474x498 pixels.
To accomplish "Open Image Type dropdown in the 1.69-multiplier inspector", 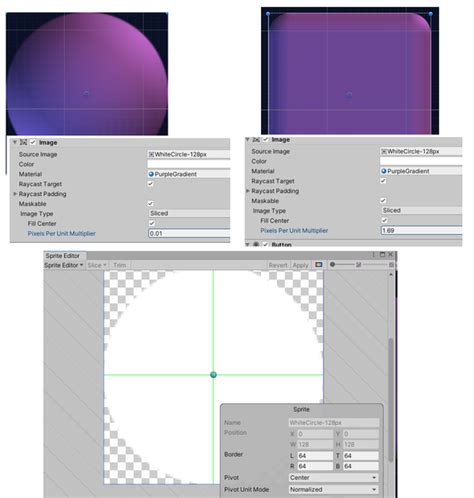I will pyautogui.click(x=421, y=210).
